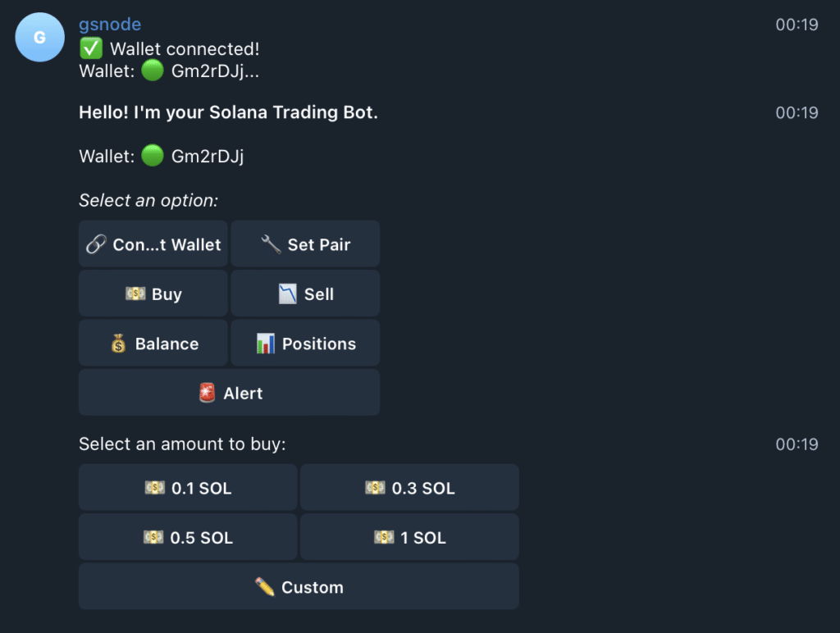Pick the 0.3 SOL amount

(410, 487)
